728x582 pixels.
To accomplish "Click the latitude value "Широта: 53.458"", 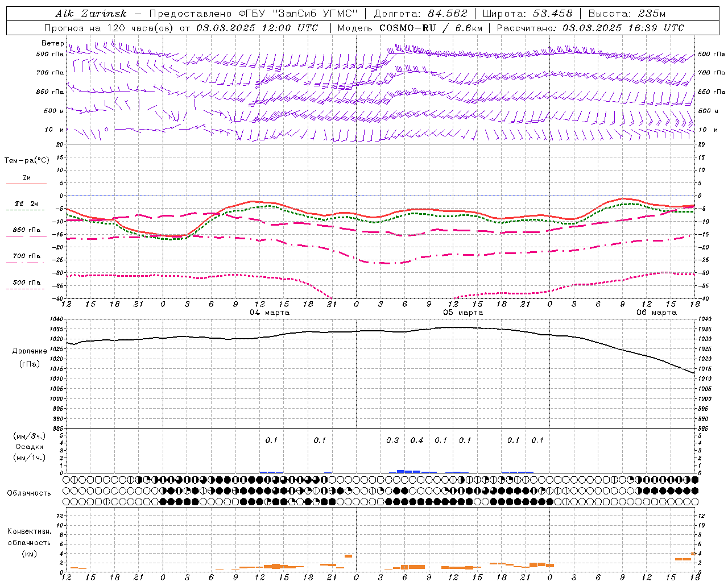I will point(527,14).
